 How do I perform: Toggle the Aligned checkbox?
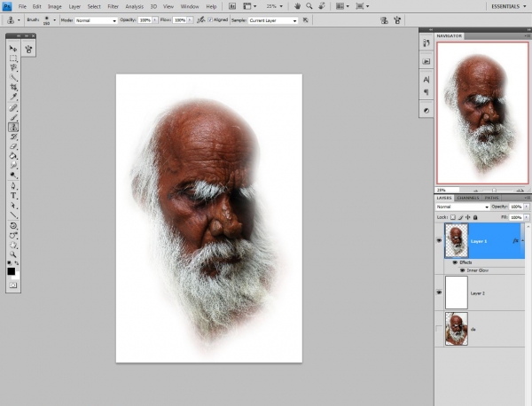(x=210, y=20)
